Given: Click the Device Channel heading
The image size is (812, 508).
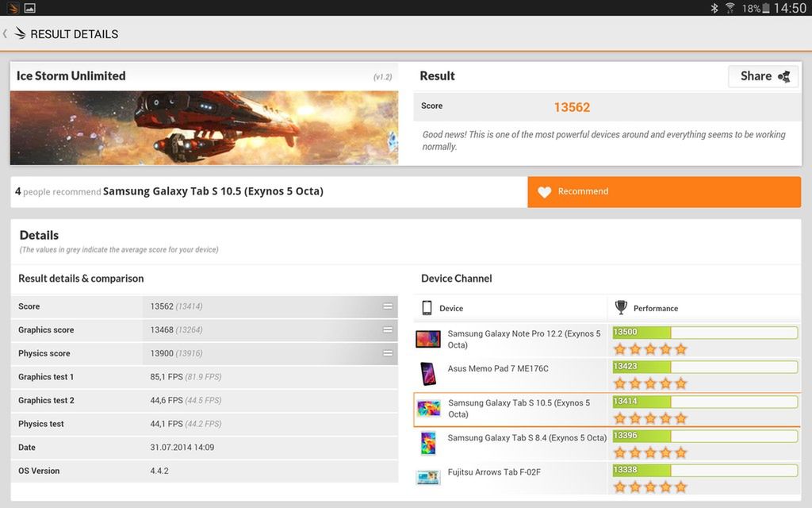Looking at the screenshot, I should 456,279.
